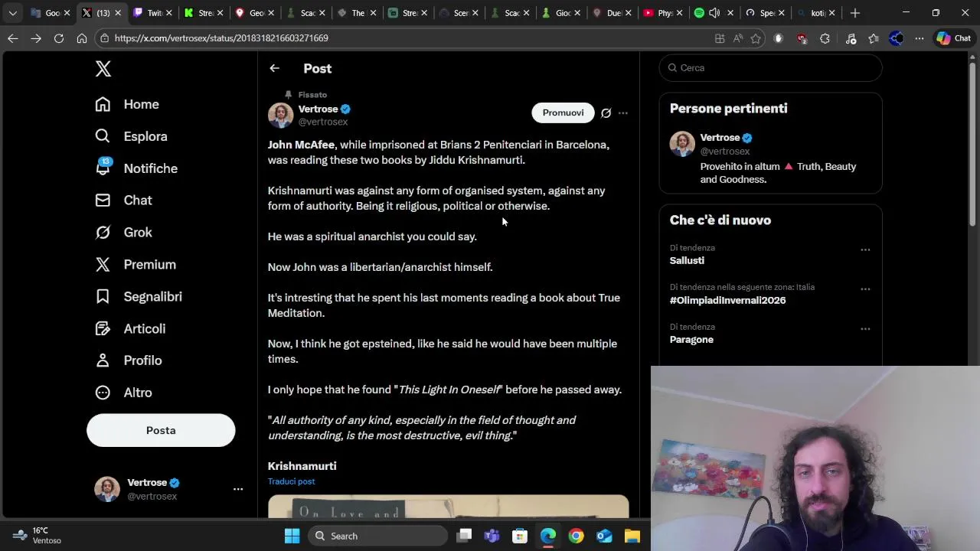Open the tab search dropdown
980x551 pixels.
click(x=13, y=13)
